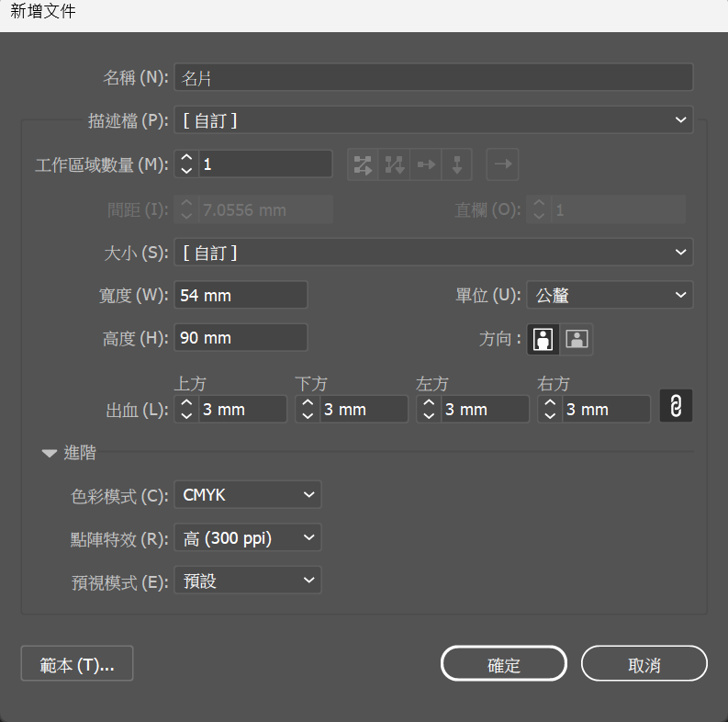
Task: Decrease the 工作區域數量 artboard count stepper
Action: click(186, 171)
